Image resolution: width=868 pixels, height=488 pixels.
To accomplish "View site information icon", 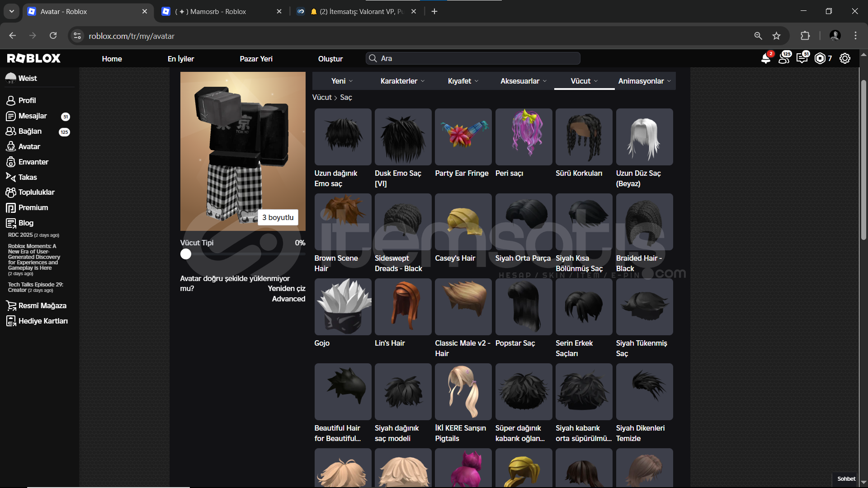I will 77,36.
